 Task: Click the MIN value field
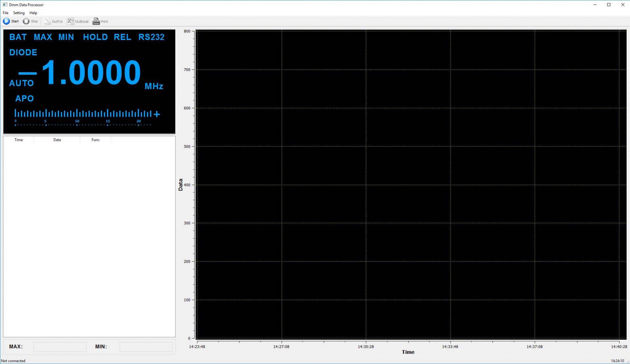coord(146,347)
